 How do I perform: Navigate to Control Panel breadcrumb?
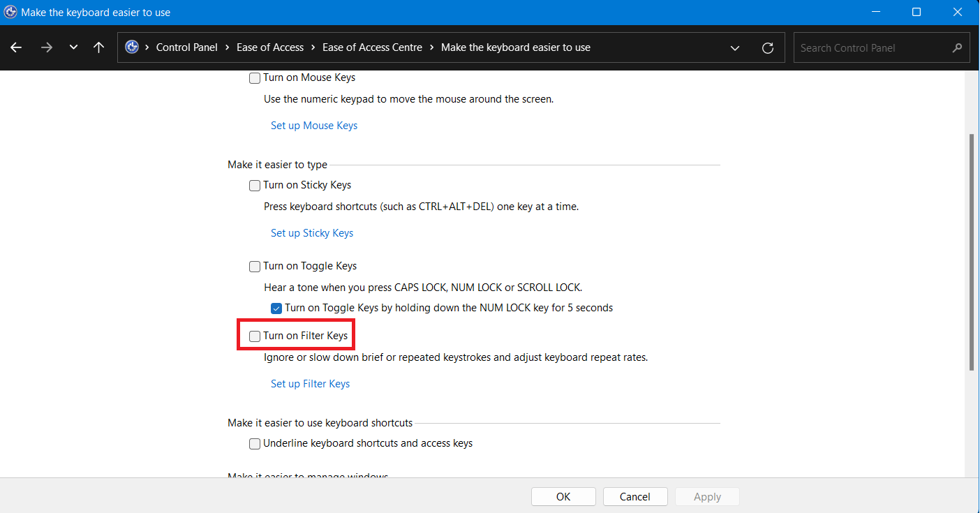tap(187, 47)
